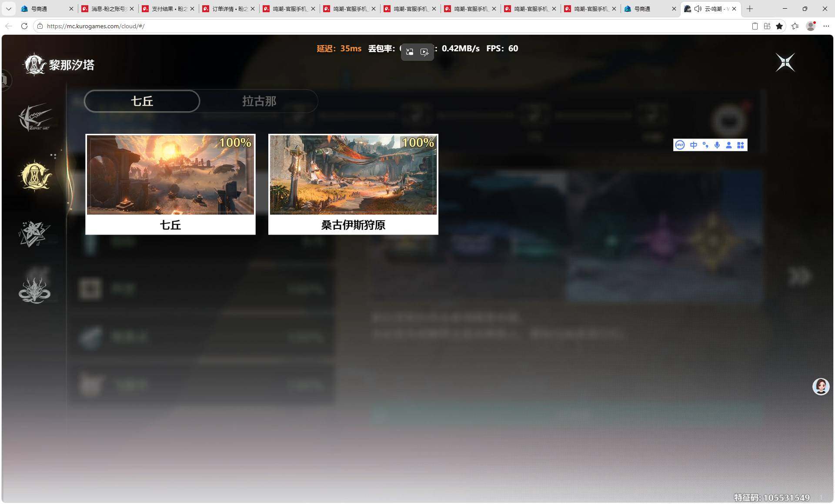The width and height of the screenshot is (835, 504).
Task: Click the address bar URL field
Action: click(391, 26)
